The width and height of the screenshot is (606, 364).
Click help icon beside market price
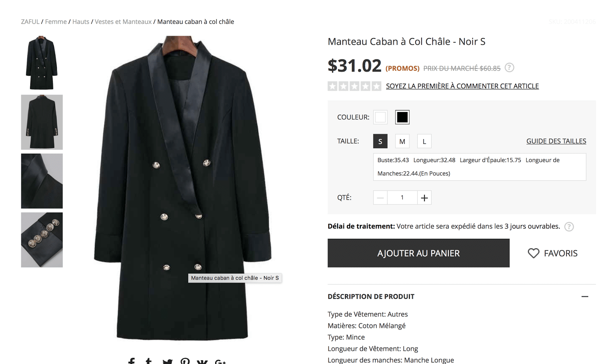[509, 68]
